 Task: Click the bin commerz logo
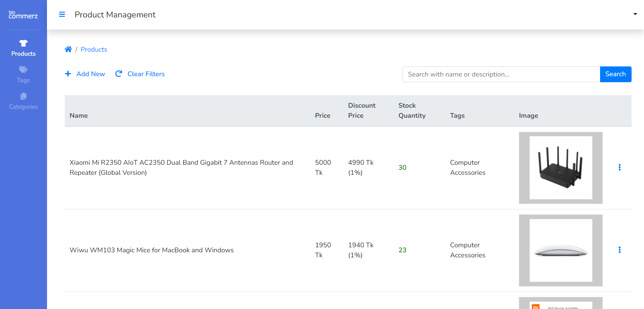tap(23, 15)
